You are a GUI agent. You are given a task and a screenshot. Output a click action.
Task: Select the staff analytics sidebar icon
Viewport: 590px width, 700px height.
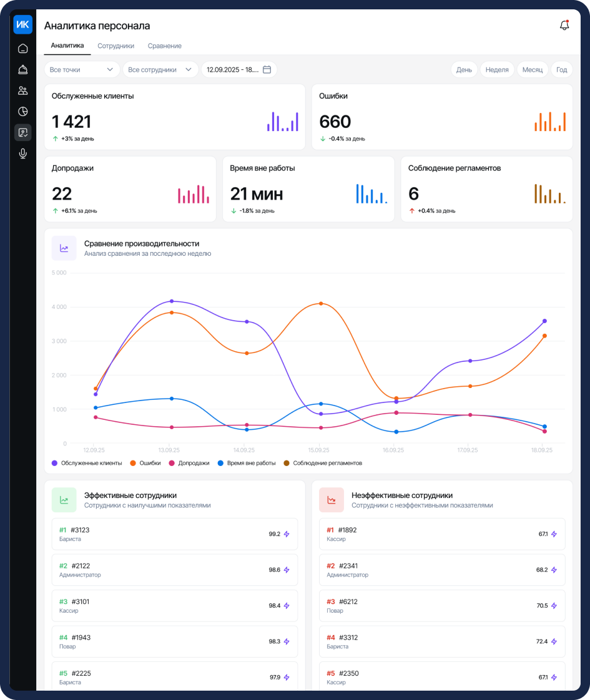point(22,133)
